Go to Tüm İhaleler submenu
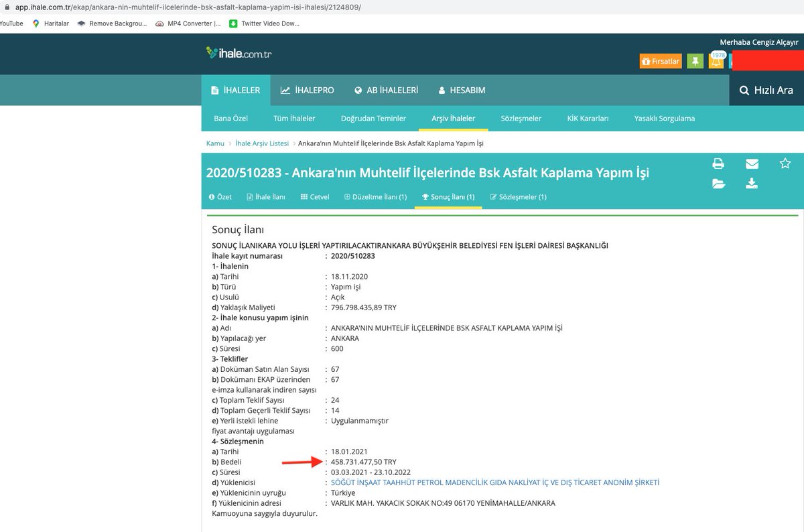This screenshot has width=804, height=532. [294, 119]
